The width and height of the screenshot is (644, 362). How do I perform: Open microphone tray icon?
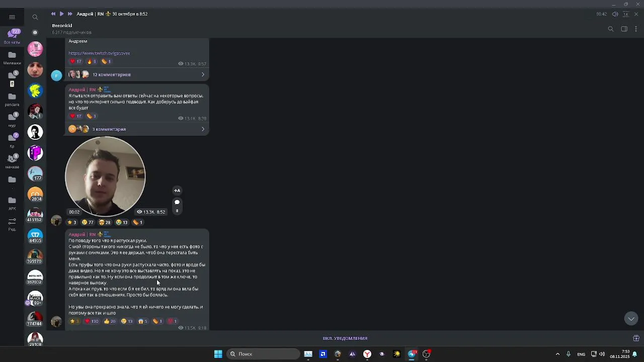point(569,354)
